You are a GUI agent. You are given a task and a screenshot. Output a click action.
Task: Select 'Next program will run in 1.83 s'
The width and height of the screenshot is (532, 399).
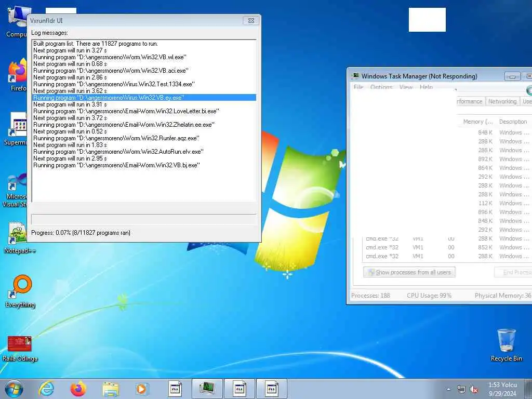point(144,145)
